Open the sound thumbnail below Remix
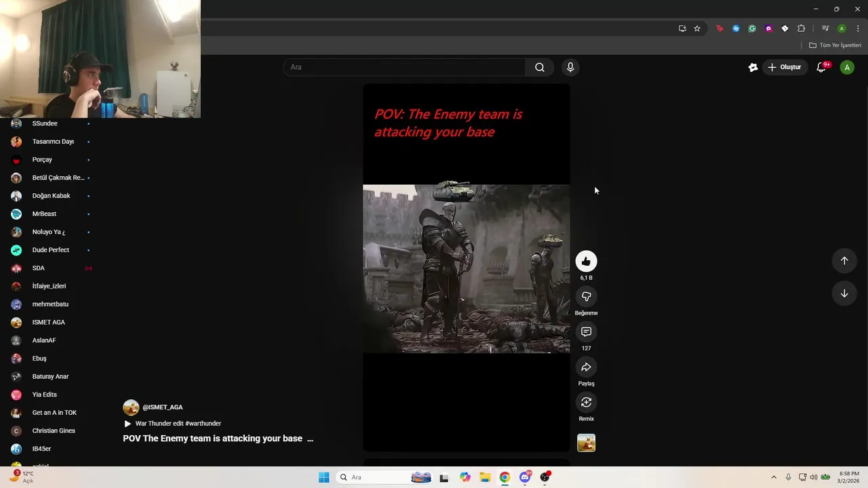Viewport: 868px width, 488px height. tap(586, 443)
